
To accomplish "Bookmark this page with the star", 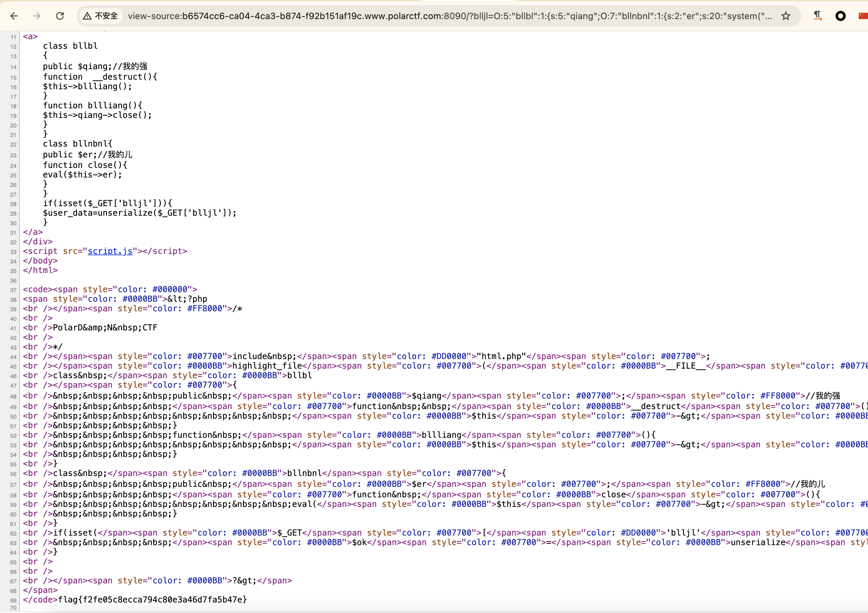I will click(x=786, y=16).
